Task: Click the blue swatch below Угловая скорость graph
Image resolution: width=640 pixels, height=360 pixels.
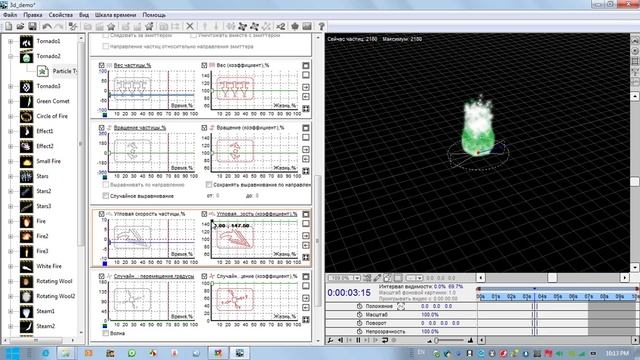Action: tap(105, 264)
